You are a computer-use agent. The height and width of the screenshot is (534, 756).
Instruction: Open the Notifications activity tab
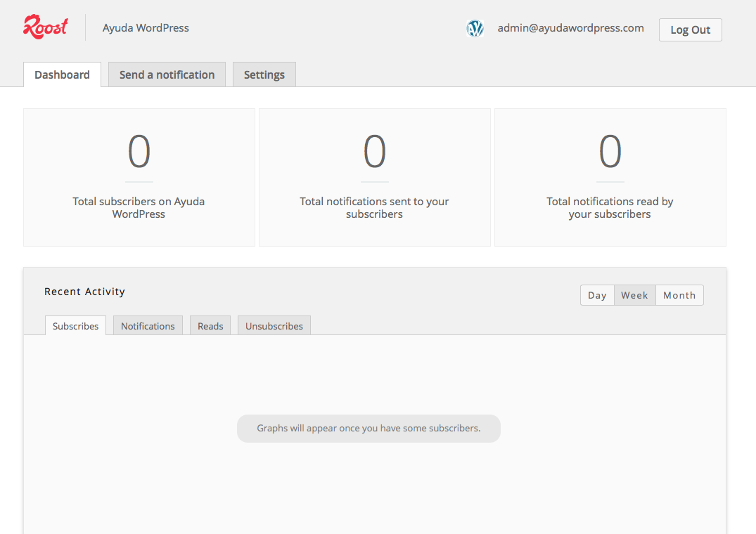tap(148, 326)
